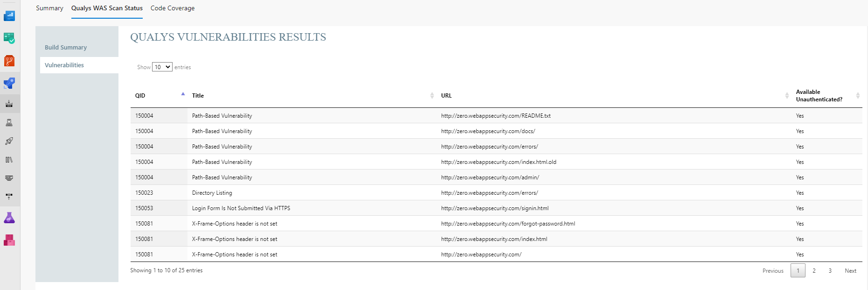Open Releases using the rocket icon
The image size is (868, 290).
(x=9, y=141)
